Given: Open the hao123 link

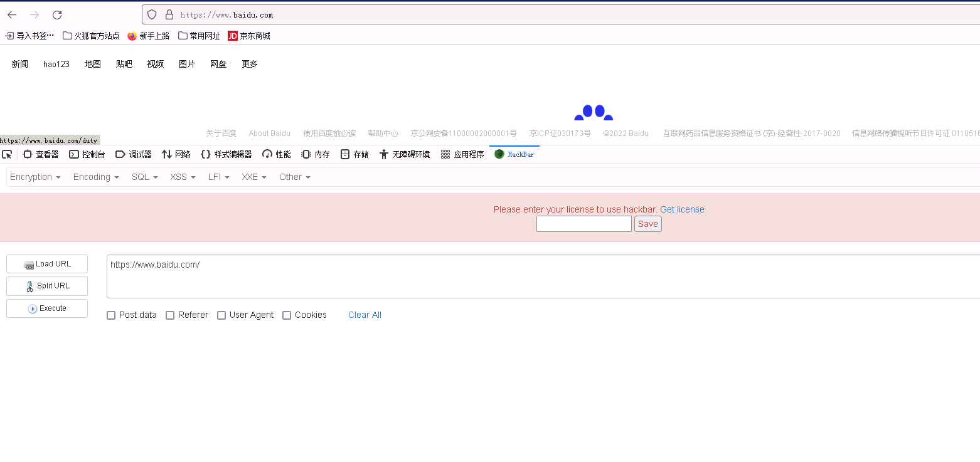Looking at the screenshot, I should [x=56, y=64].
